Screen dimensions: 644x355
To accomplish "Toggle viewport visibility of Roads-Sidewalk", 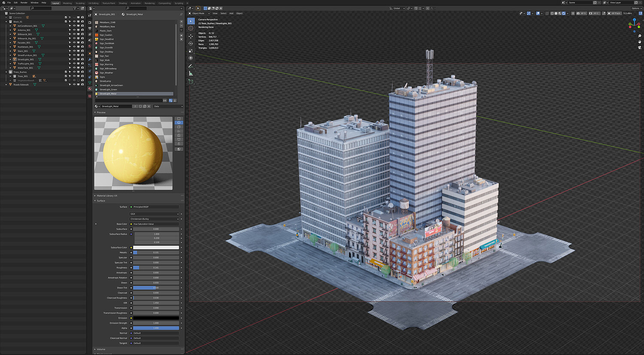I will tap(74, 85).
